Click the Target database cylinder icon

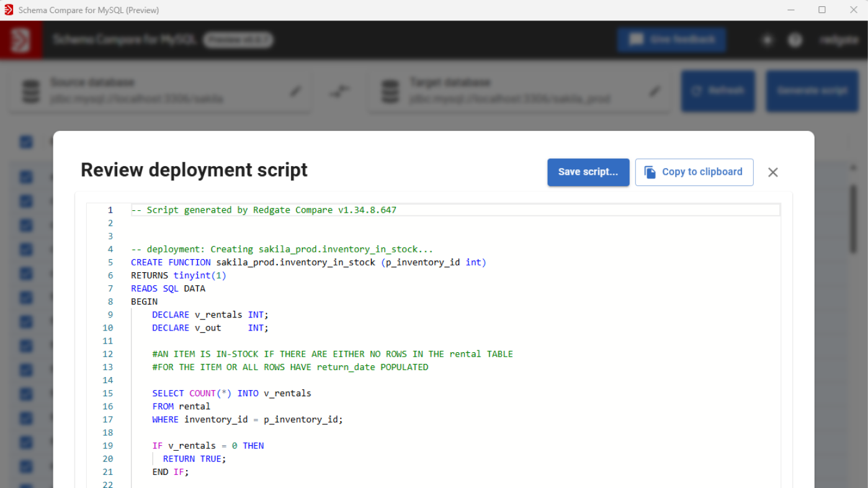[x=390, y=91]
